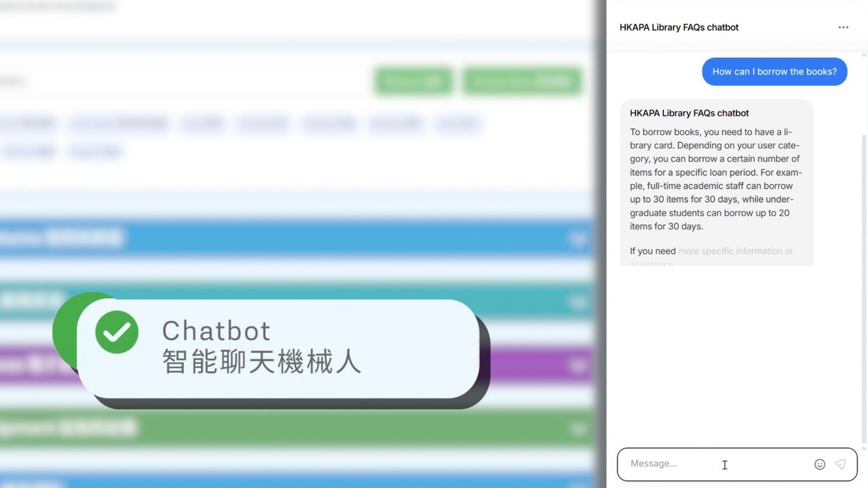This screenshot has width=868, height=488.
Task: Expand the purple accordion section chevron
Action: point(578,366)
